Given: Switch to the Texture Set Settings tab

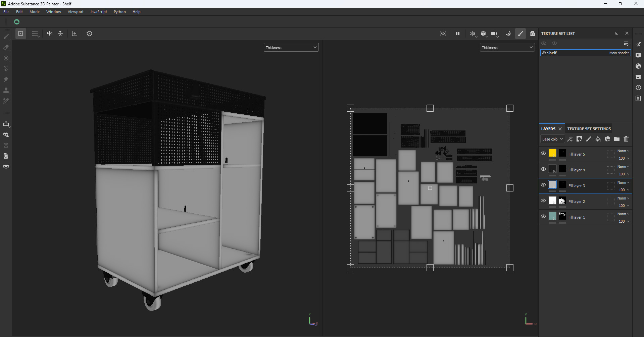Looking at the screenshot, I should (589, 129).
